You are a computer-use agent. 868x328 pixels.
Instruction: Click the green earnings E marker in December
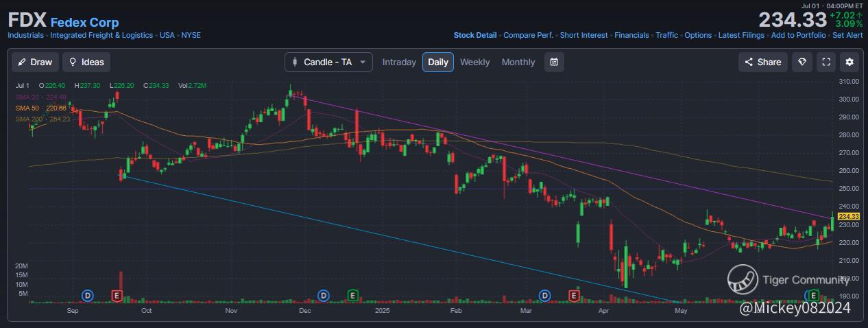pos(352,295)
